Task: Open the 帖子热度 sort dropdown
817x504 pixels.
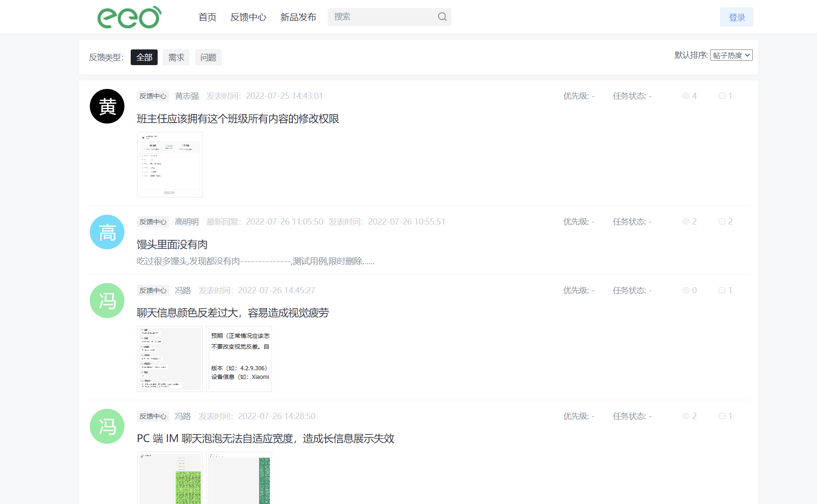Action: [x=731, y=55]
